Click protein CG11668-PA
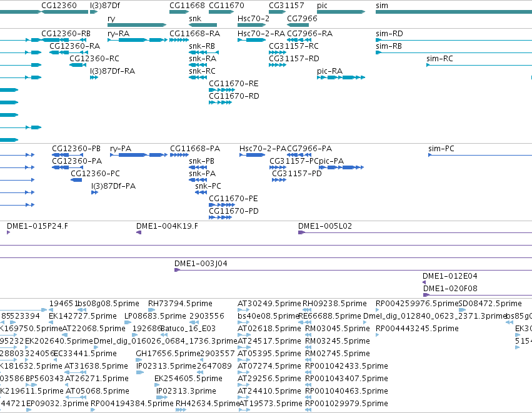This screenshot has height=413, width=532. tap(179, 155)
